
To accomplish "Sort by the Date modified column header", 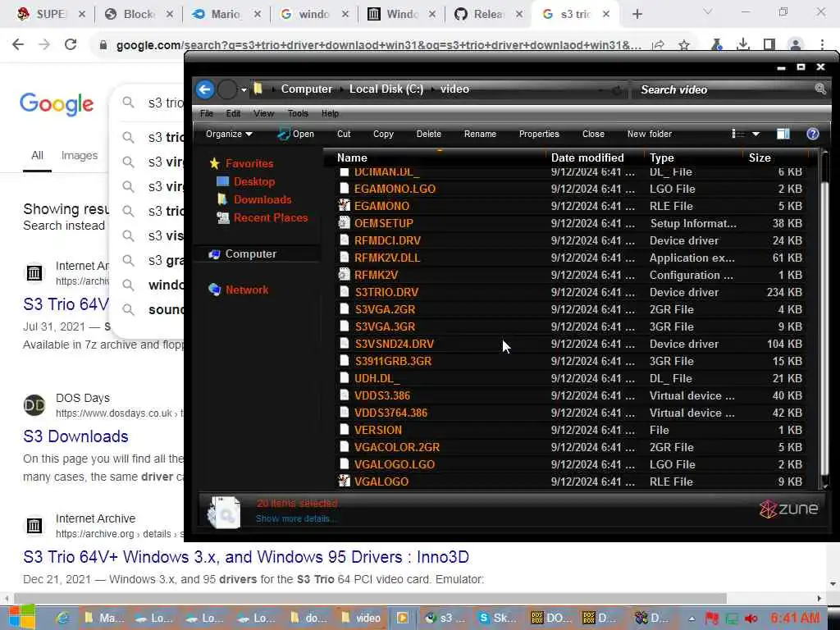I will click(x=587, y=157).
